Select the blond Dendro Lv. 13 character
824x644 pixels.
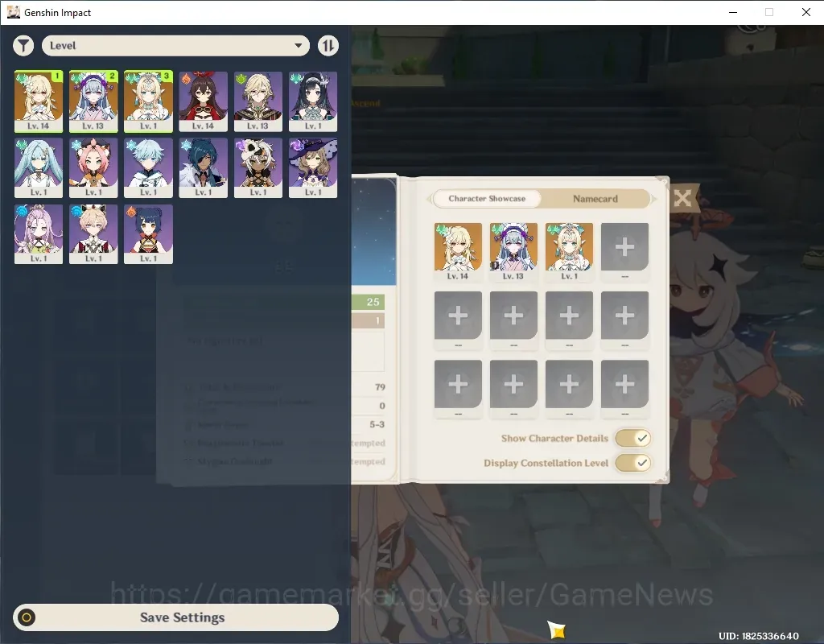pyautogui.click(x=258, y=101)
